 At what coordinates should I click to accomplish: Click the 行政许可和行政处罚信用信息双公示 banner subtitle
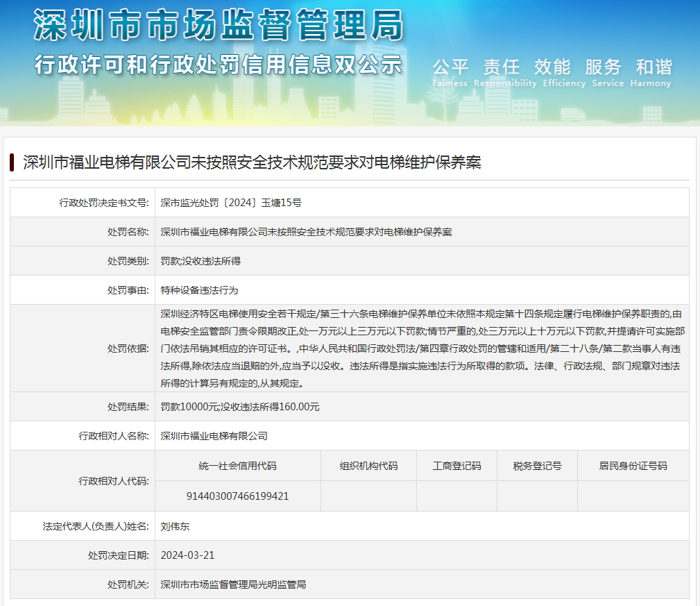tap(219, 65)
